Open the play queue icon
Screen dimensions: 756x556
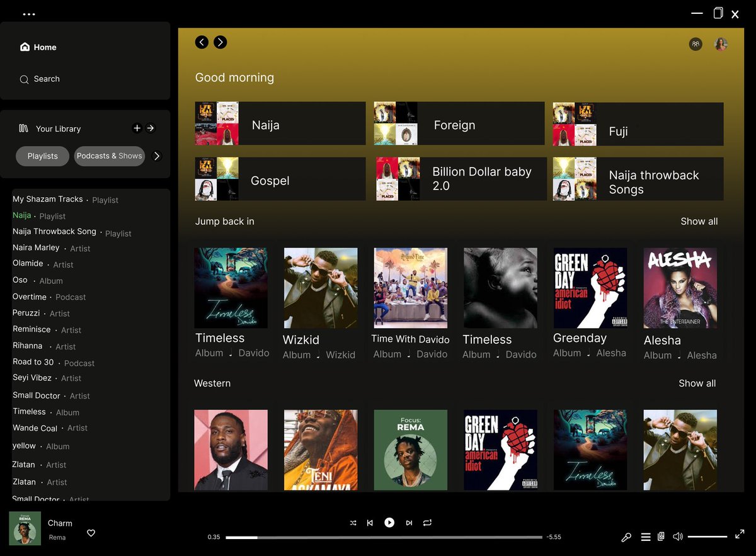(646, 537)
